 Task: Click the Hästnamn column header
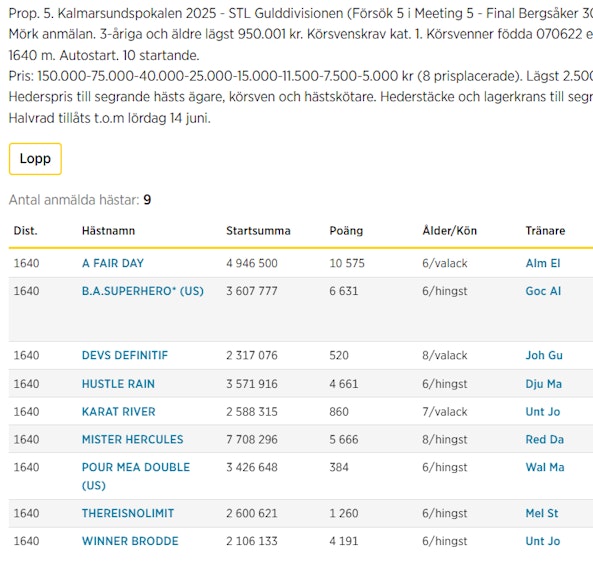click(109, 231)
